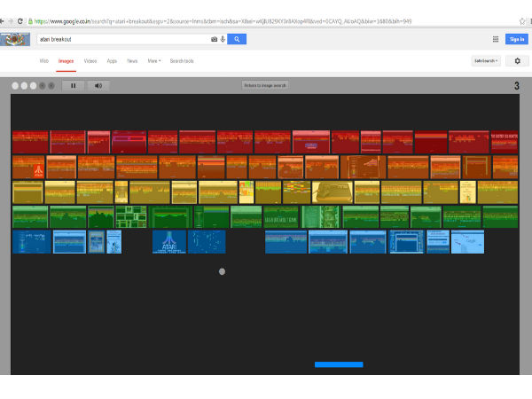Open the Google apps grid icon
Image resolution: width=532 pixels, height=399 pixels.
pyautogui.click(x=496, y=39)
